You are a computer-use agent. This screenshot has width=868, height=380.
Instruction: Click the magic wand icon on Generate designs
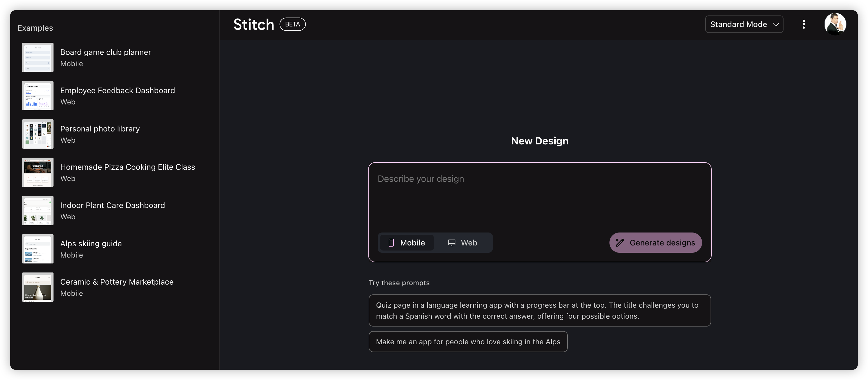point(619,243)
